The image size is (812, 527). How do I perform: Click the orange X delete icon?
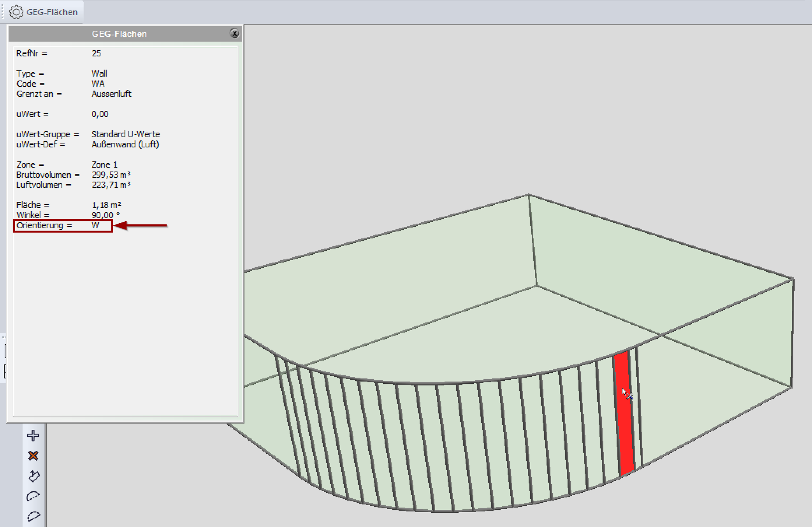click(x=33, y=455)
